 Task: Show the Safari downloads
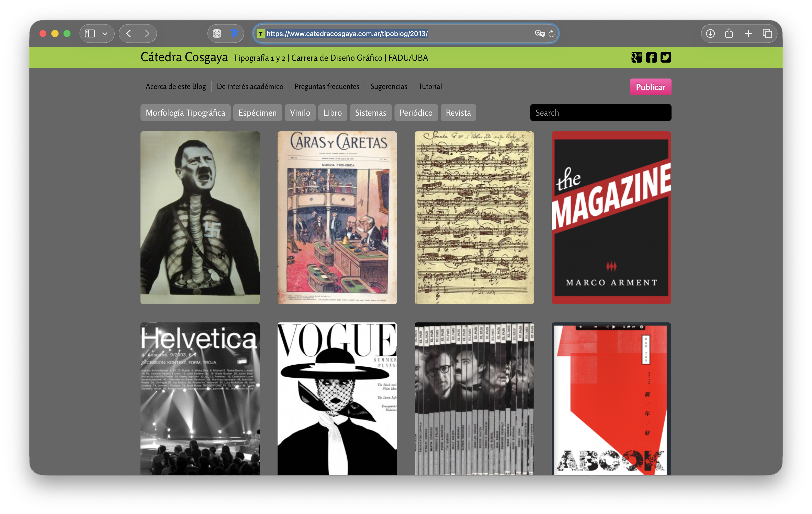(710, 34)
